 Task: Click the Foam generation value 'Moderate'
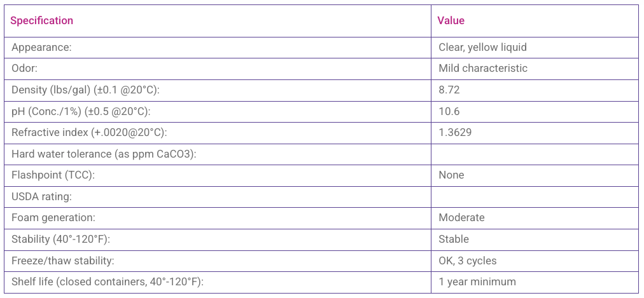pos(461,217)
